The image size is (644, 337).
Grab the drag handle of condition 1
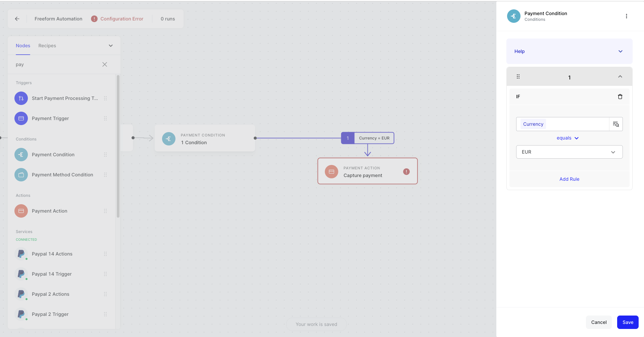tap(518, 76)
